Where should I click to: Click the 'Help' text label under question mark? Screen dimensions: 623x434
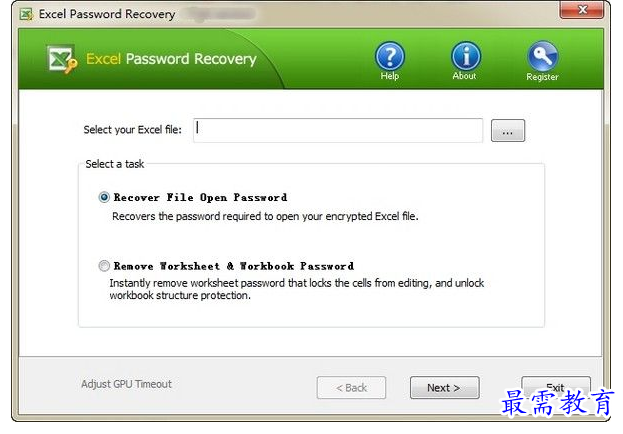[389, 76]
